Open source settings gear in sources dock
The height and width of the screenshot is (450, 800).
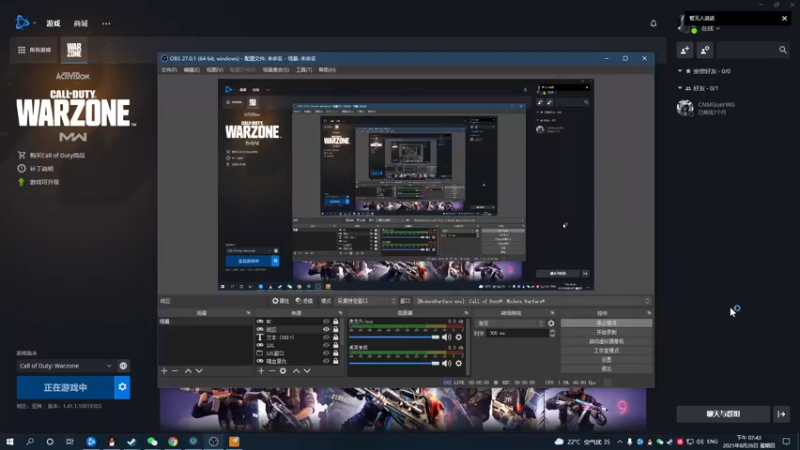click(x=283, y=371)
